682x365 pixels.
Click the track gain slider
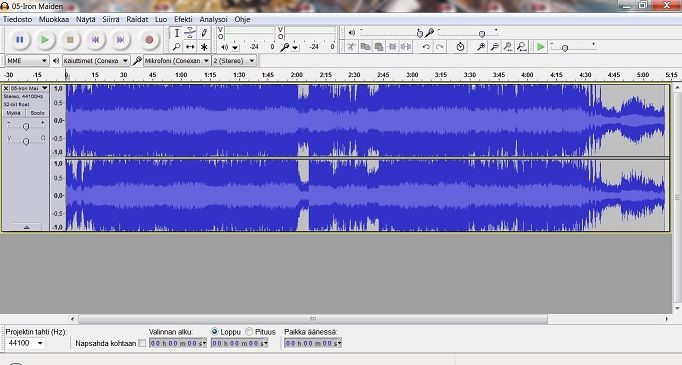point(26,126)
